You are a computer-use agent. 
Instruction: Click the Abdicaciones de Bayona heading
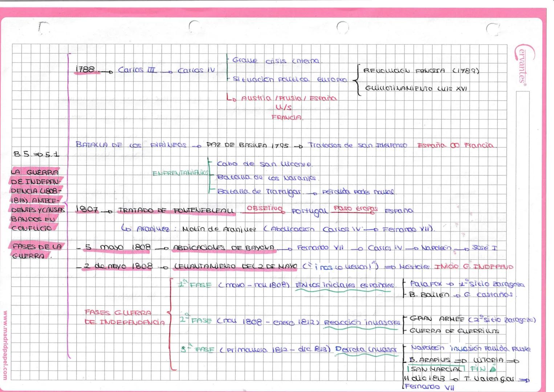pos(224,249)
